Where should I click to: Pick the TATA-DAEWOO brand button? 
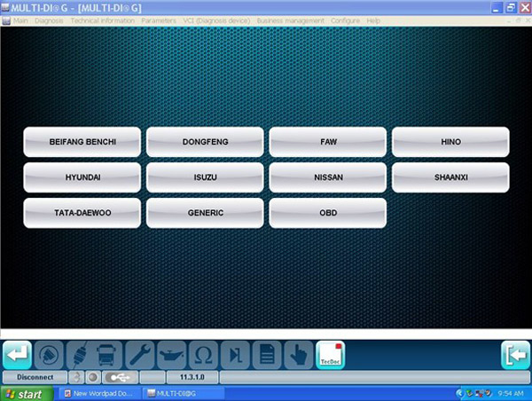click(82, 213)
